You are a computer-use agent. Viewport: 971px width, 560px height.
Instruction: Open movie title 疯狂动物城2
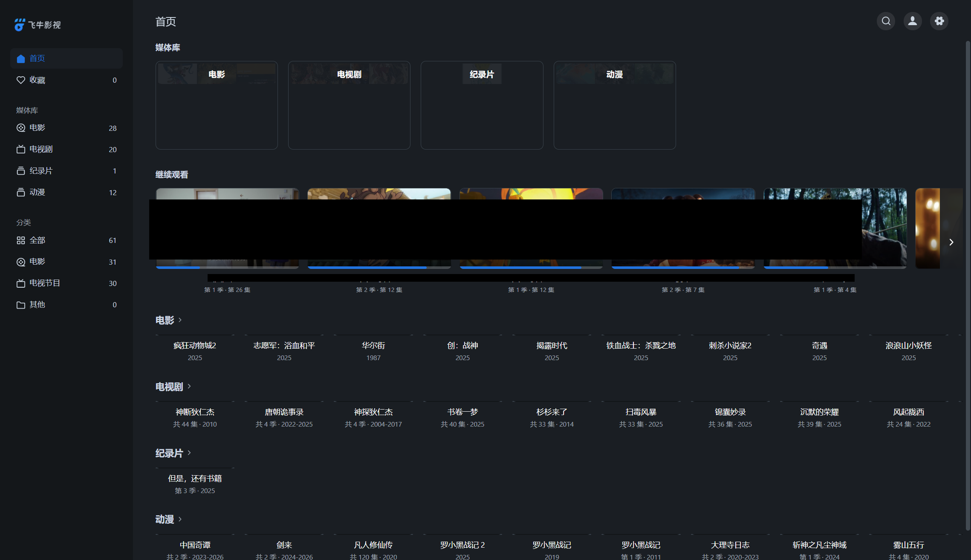pos(195,345)
